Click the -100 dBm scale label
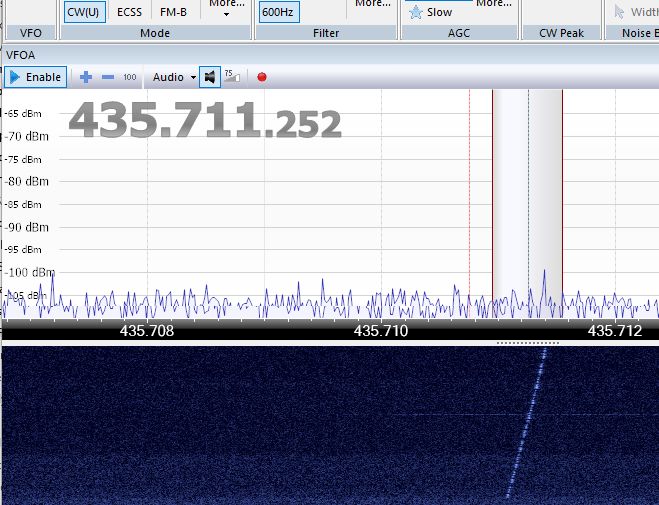Screen dimensions: 659x505 (30, 272)
